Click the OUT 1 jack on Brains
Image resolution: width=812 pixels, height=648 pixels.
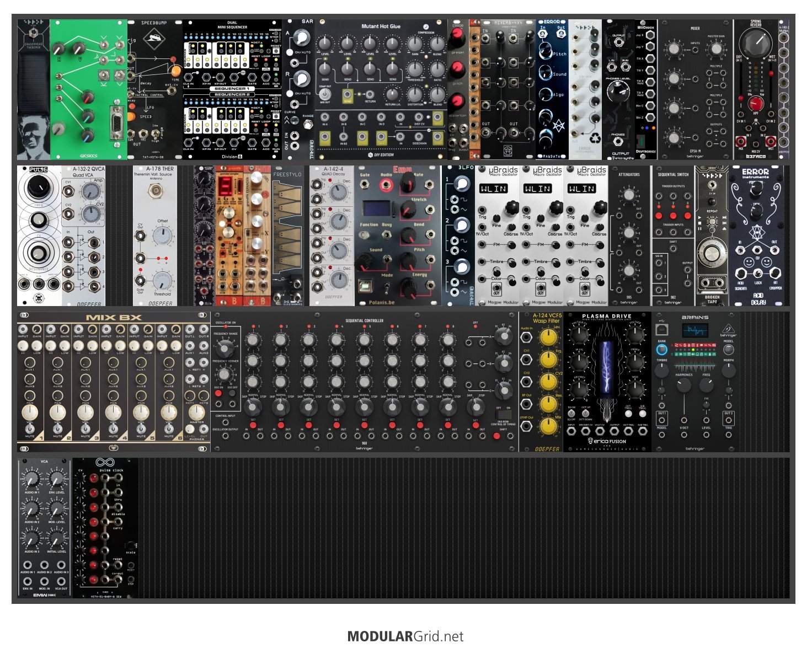click(x=662, y=420)
